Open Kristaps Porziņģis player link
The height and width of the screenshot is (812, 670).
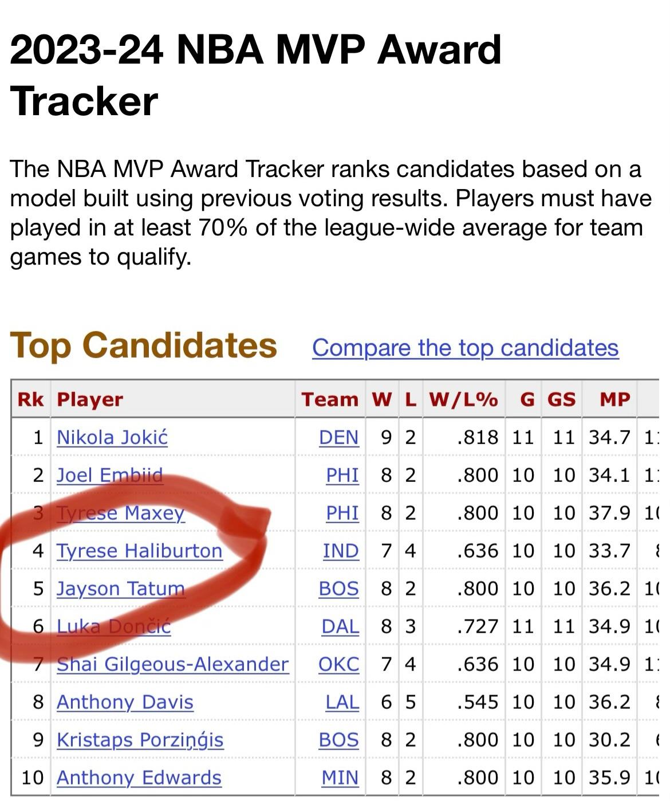click(x=140, y=740)
